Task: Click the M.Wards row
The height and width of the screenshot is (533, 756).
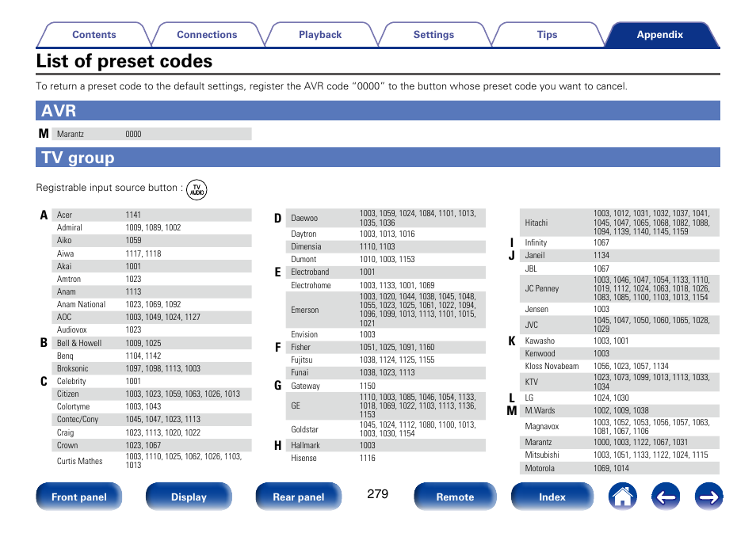Action: coord(620,410)
